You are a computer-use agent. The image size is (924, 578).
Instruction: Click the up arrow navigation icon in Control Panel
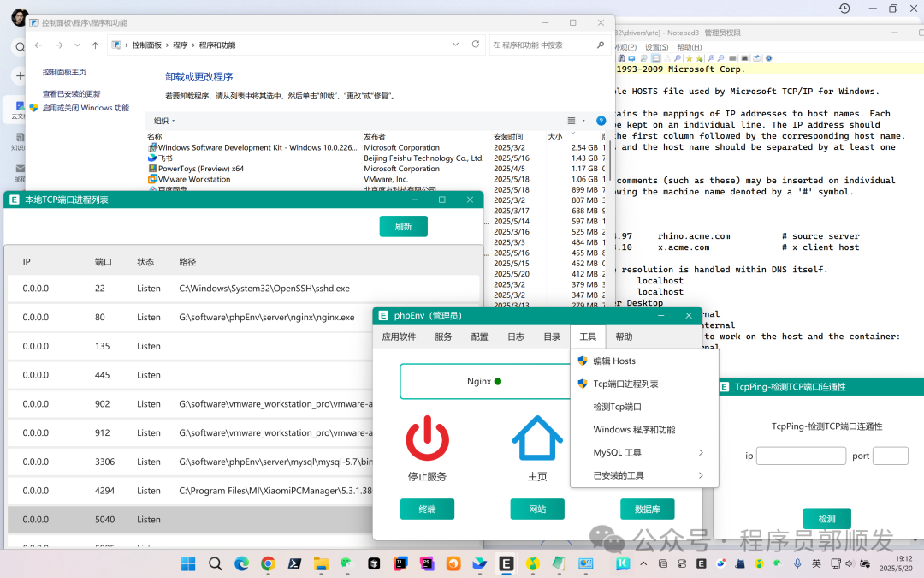click(x=95, y=45)
